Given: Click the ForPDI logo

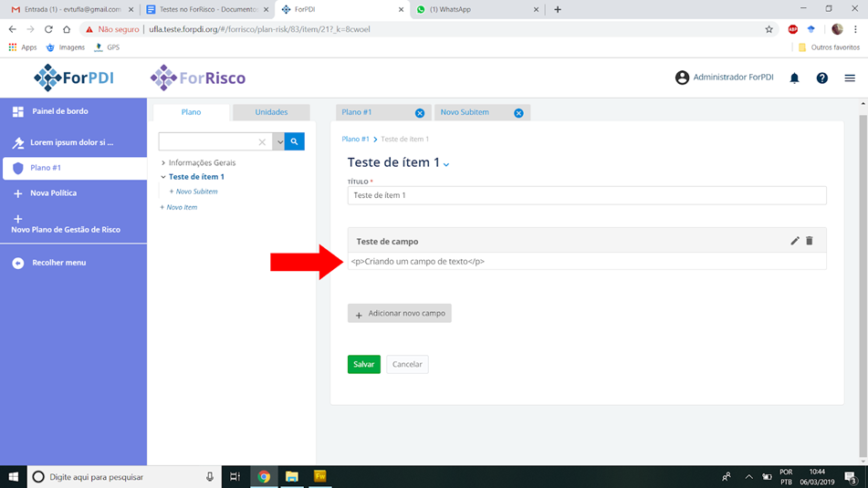Looking at the screenshot, I should click(x=74, y=78).
